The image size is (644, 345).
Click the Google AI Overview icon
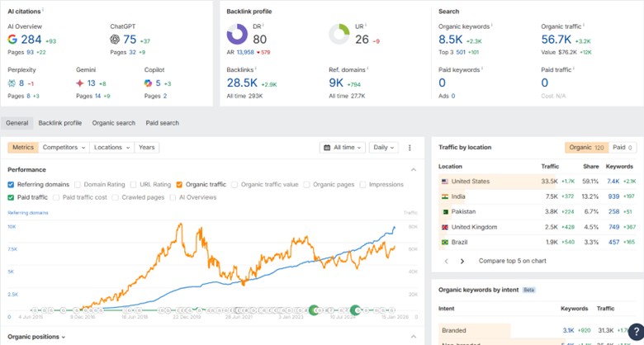(x=12, y=39)
